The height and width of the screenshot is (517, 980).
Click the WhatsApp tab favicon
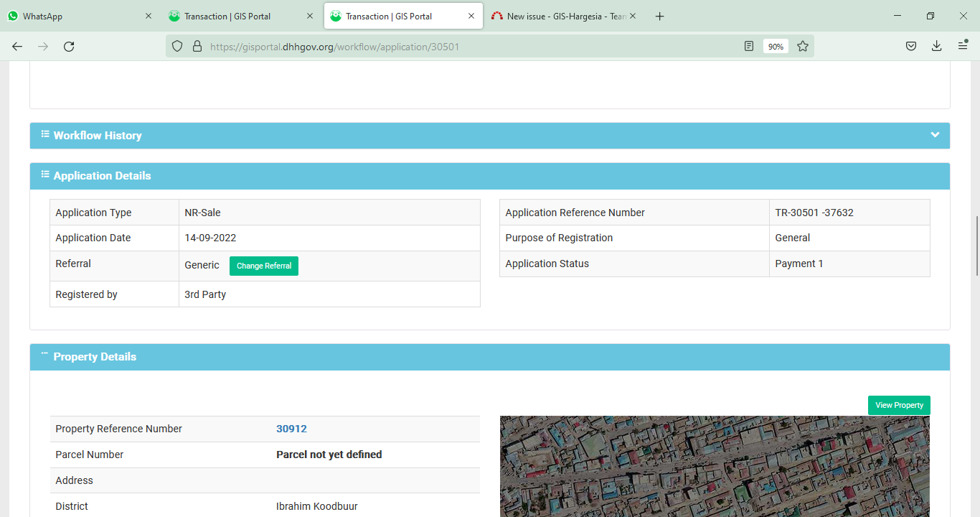[x=13, y=16]
